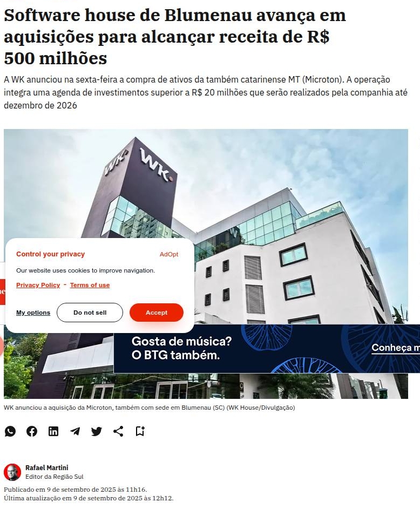The image size is (420, 509).
Task: Save article with the bookmark icon
Action: tap(140, 431)
